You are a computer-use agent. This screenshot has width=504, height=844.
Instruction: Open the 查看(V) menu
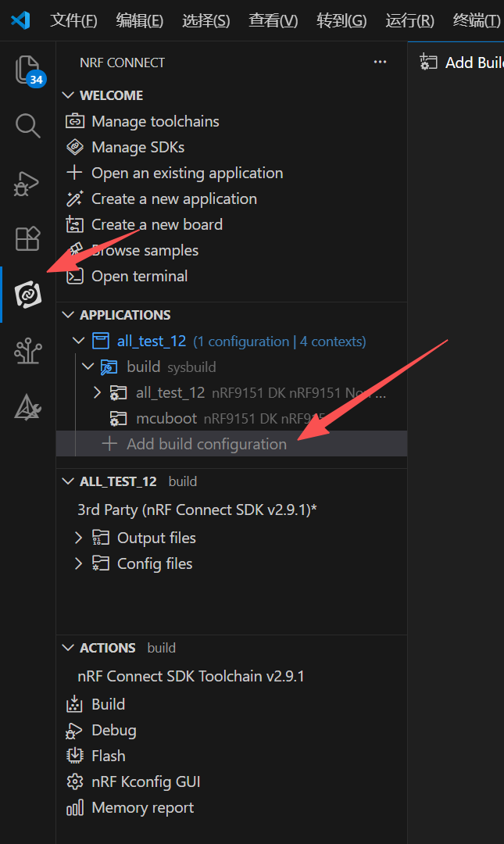pos(273,20)
